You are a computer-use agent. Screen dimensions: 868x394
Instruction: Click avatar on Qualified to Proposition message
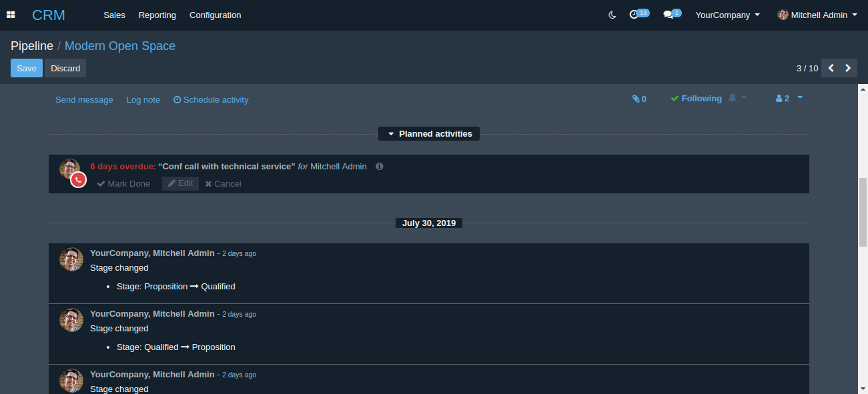(71, 320)
